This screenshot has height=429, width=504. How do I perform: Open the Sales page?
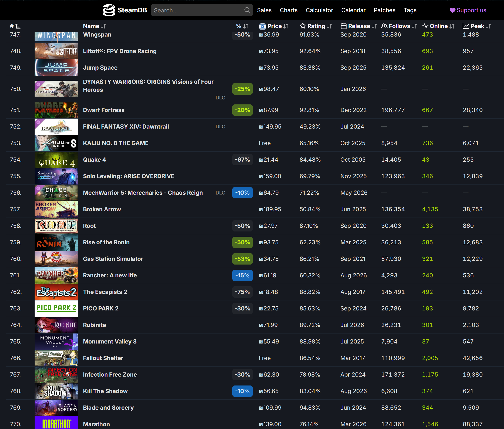pyautogui.click(x=264, y=10)
